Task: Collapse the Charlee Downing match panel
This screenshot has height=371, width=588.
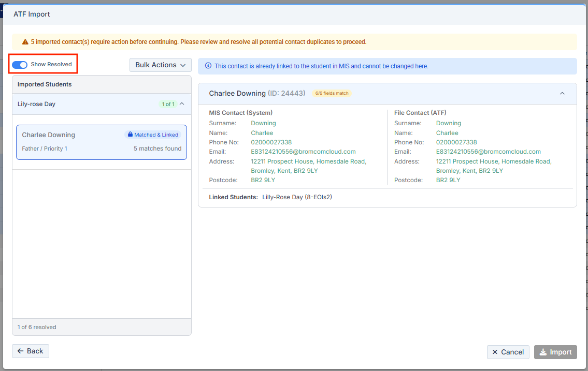Action: (x=562, y=93)
